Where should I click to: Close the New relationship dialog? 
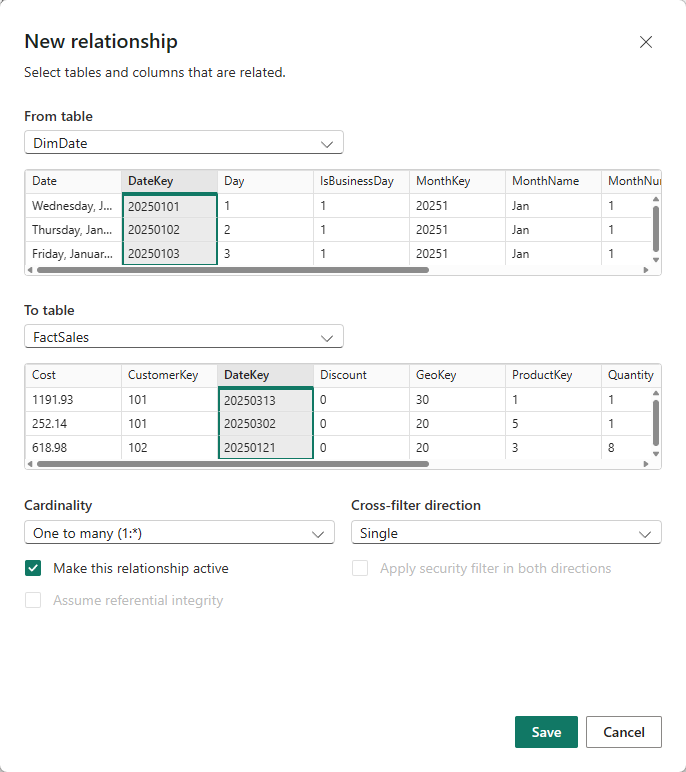[645, 42]
